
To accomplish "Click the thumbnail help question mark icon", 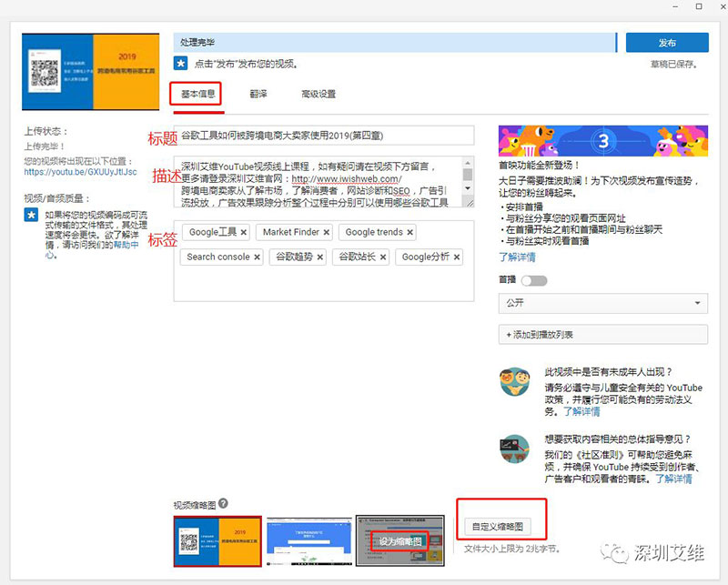I will click(223, 503).
